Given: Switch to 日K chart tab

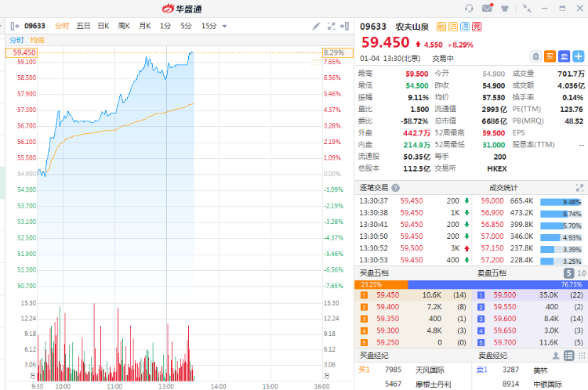Looking at the screenshot, I should point(103,26).
